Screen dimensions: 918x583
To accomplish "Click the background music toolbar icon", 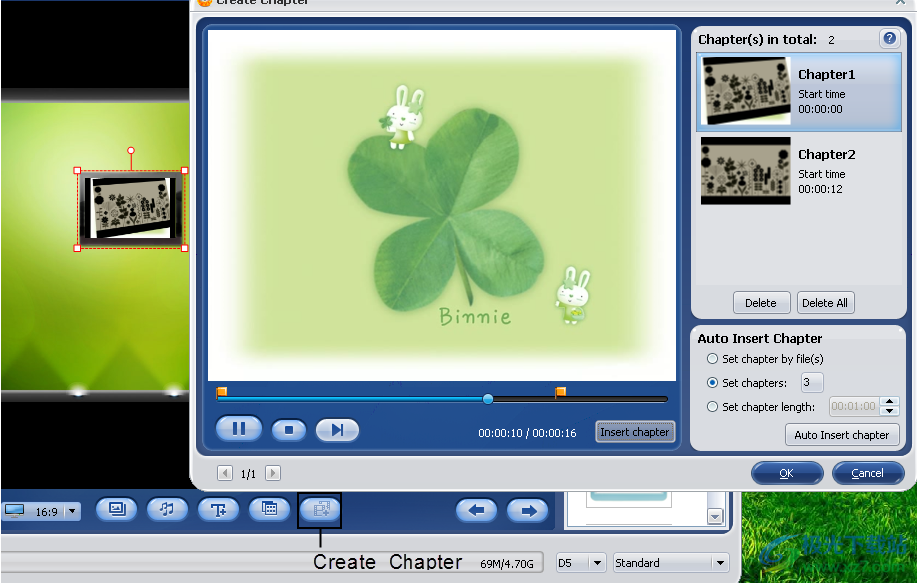I will (167, 509).
